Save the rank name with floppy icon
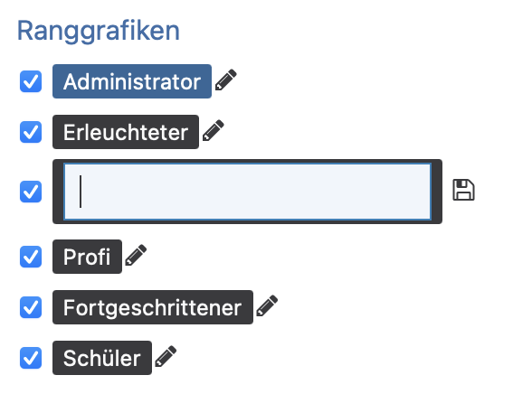Image resolution: width=532 pixels, height=394 pixels. [x=463, y=190]
